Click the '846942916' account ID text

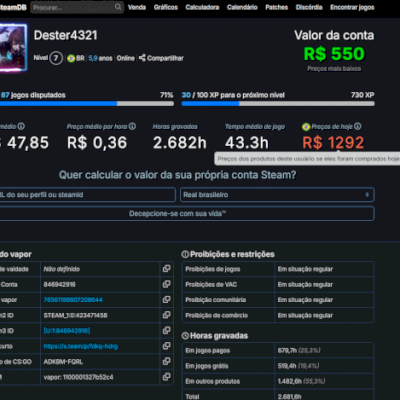[59, 284]
